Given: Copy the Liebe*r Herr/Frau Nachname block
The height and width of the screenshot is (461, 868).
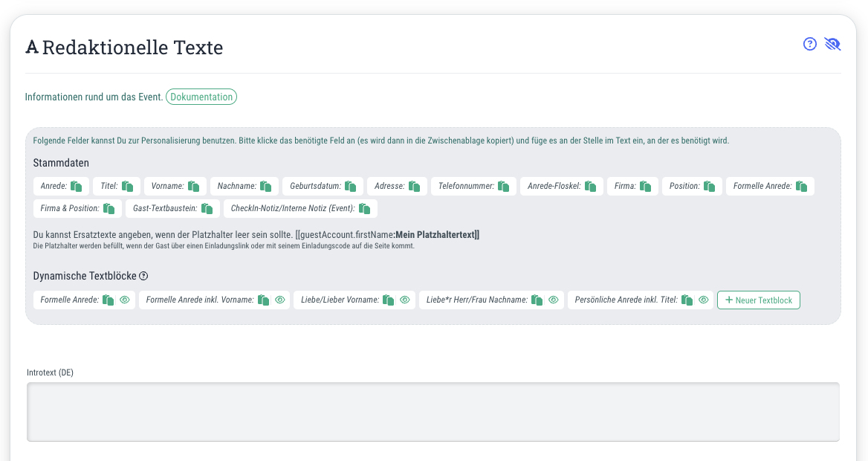Looking at the screenshot, I should [537, 300].
